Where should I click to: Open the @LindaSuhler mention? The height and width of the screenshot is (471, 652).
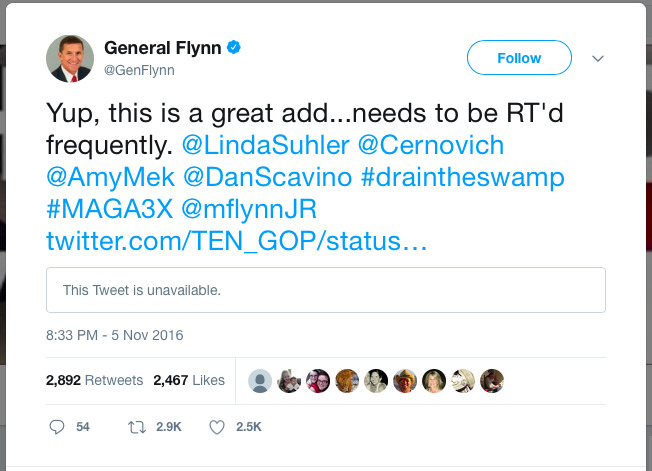coord(266,144)
